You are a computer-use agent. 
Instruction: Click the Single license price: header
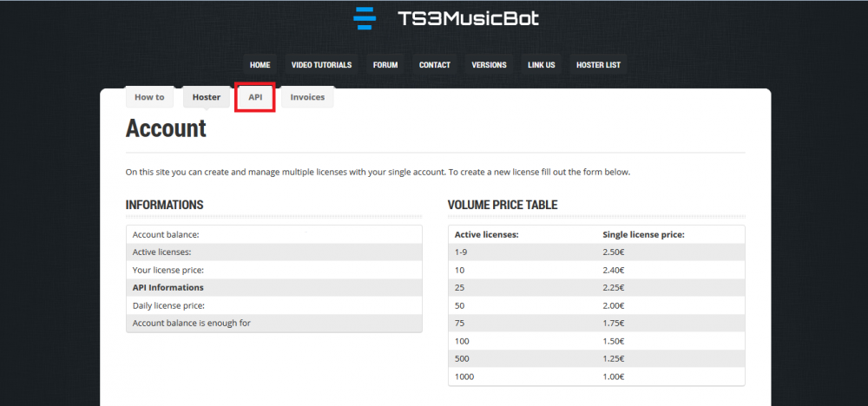point(643,234)
